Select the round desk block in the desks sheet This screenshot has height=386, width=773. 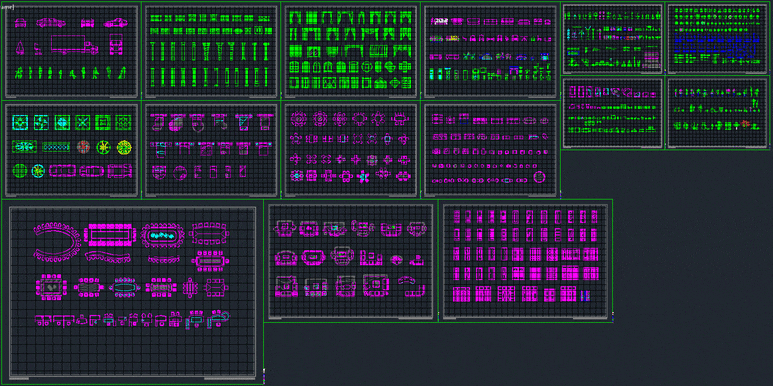[180, 172]
